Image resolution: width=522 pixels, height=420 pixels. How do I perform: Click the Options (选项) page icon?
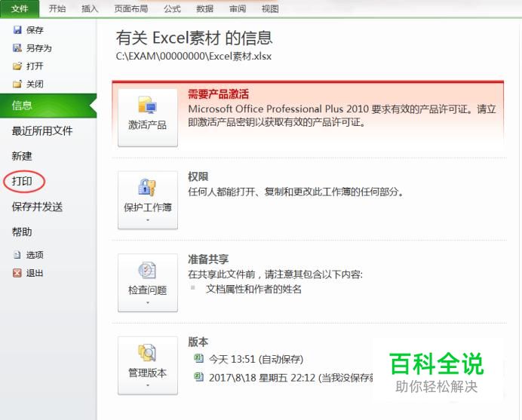click(x=17, y=255)
